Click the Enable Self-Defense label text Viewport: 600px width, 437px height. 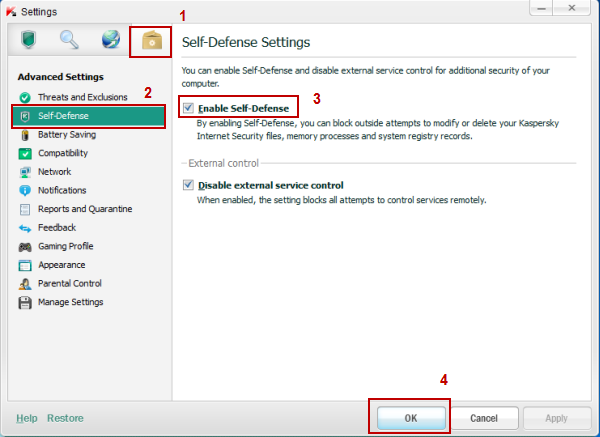(x=243, y=109)
